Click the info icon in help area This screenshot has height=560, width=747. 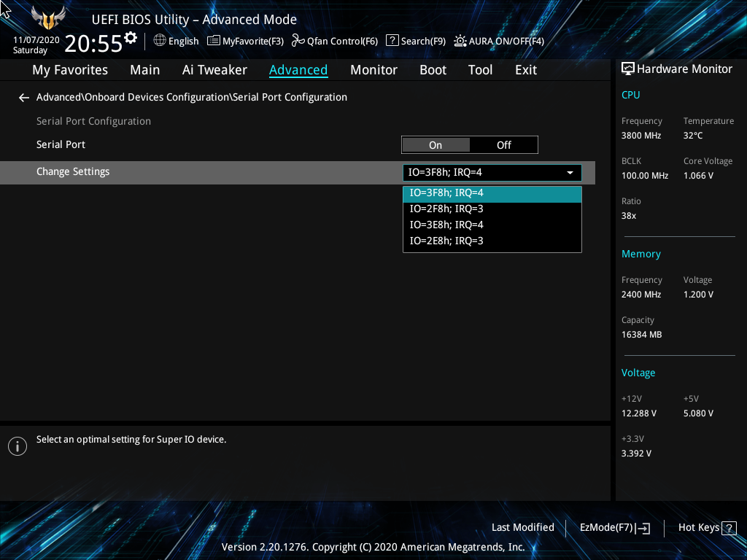pos(18,446)
